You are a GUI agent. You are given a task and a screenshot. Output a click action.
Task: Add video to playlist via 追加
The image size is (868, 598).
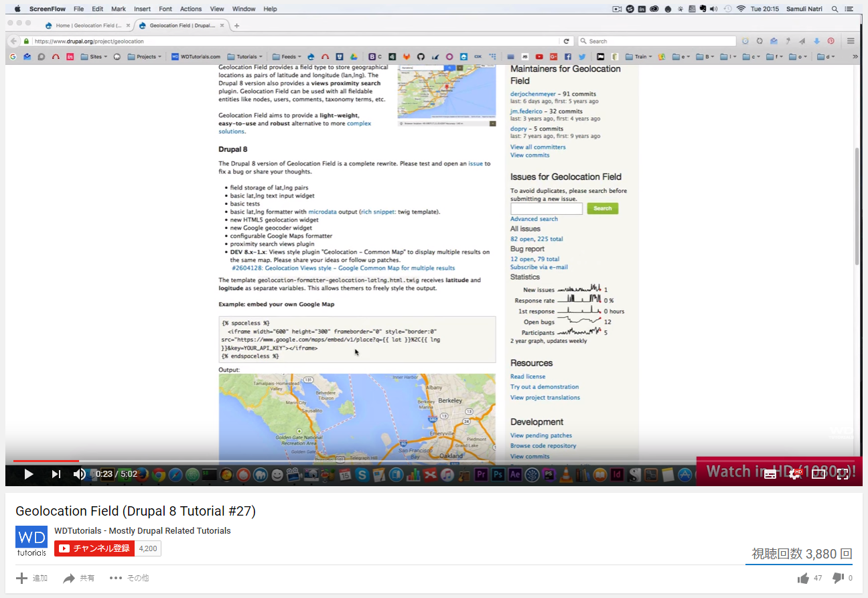point(31,578)
